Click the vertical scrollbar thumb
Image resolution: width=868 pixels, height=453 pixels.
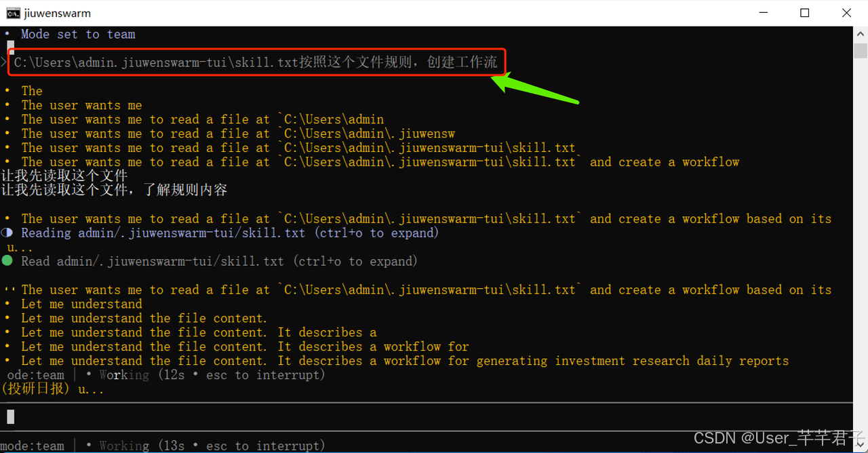tap(861, 51)
